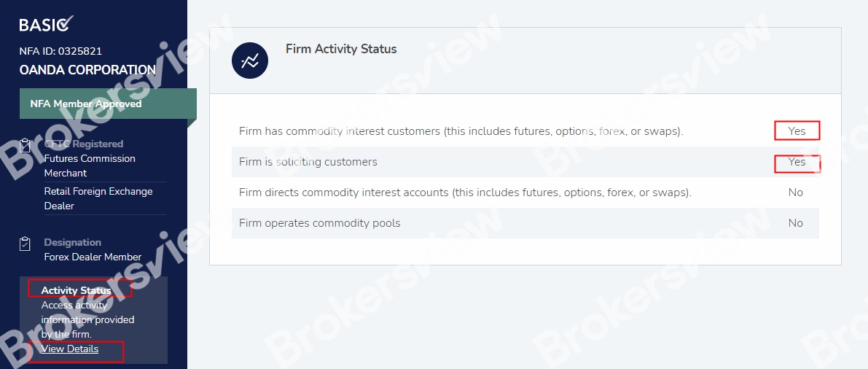The width and height of the screenshot is (868, 369).
Task: Click the NFA Member Approved banner
Action: pos(86,104)
